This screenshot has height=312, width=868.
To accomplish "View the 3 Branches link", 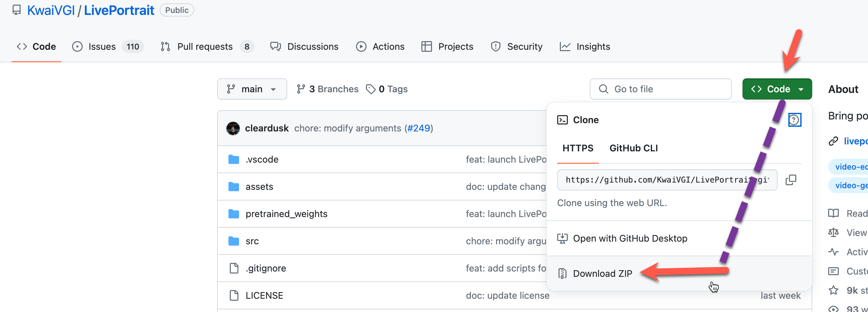I will 327,89.
